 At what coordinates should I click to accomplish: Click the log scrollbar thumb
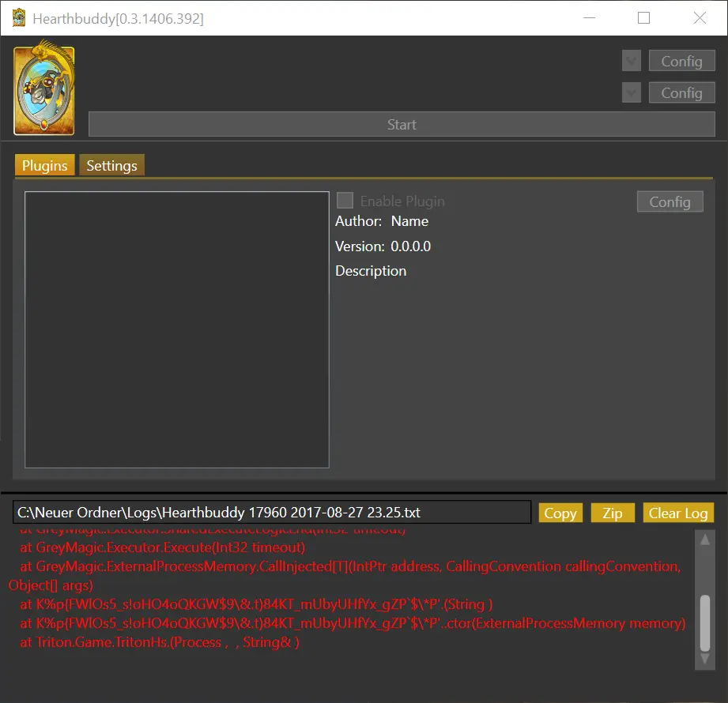point(705,622)
